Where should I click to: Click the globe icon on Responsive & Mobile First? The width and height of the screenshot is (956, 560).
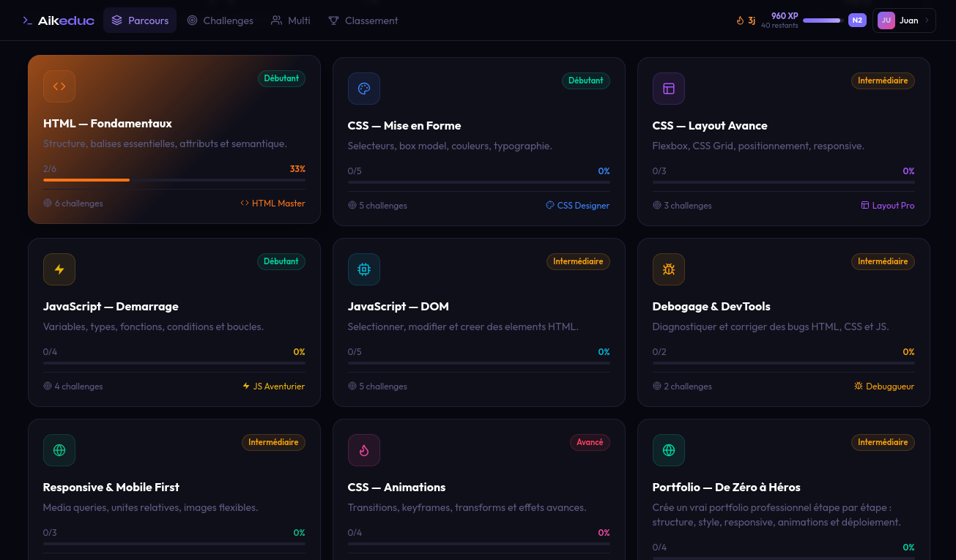59,450
